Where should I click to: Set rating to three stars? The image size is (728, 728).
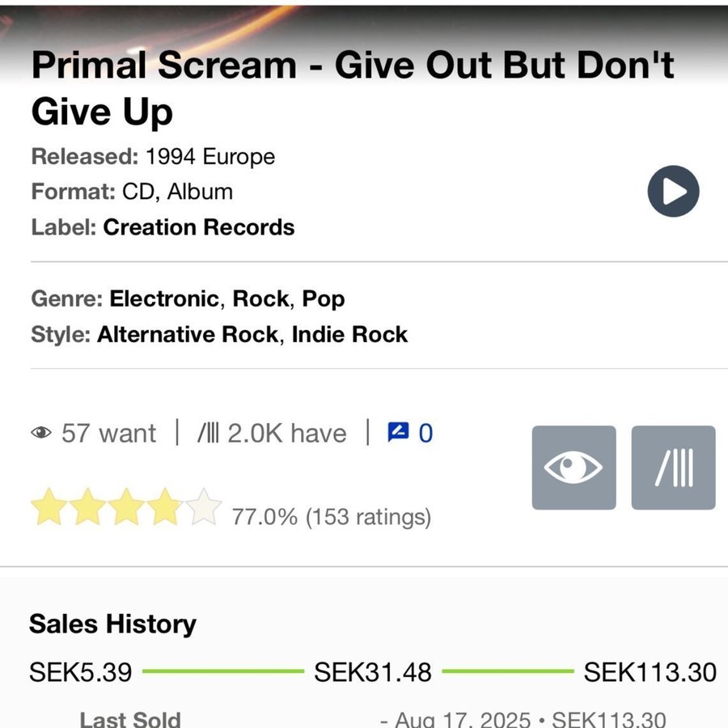pyautogui.click(x=126, y=507)
